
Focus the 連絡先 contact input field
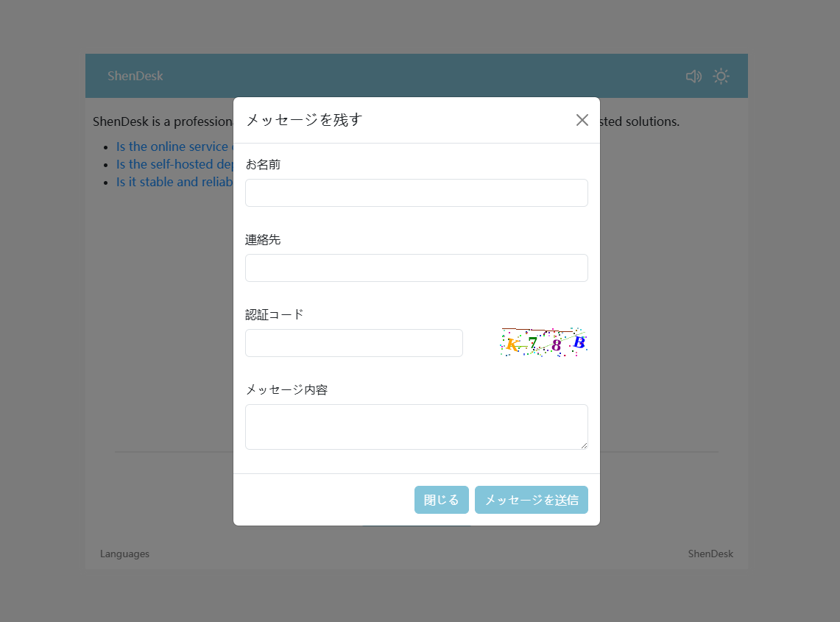click(416, 268)
